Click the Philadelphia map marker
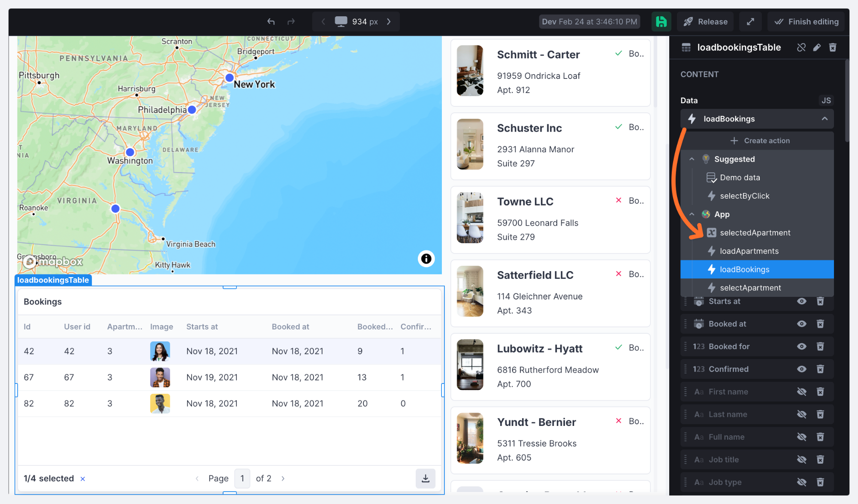Viewport: 858px width, 504px height. (192, 109)
